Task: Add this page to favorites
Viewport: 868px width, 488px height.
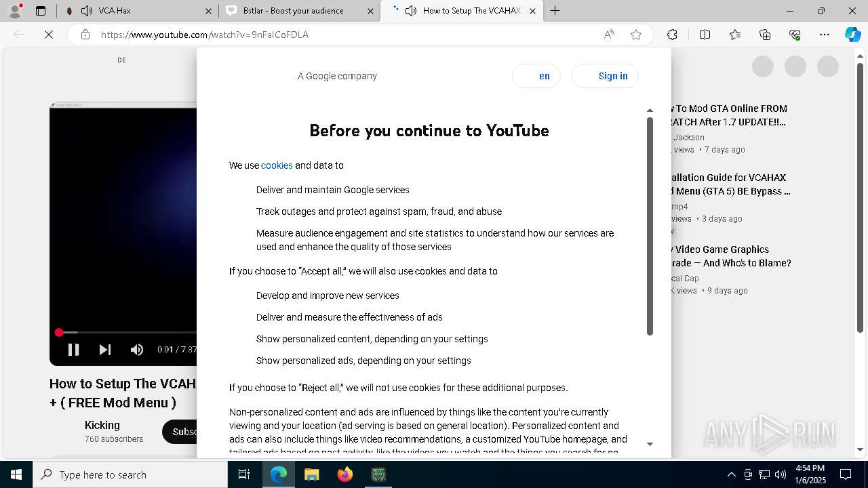Action: coord(636,35)
